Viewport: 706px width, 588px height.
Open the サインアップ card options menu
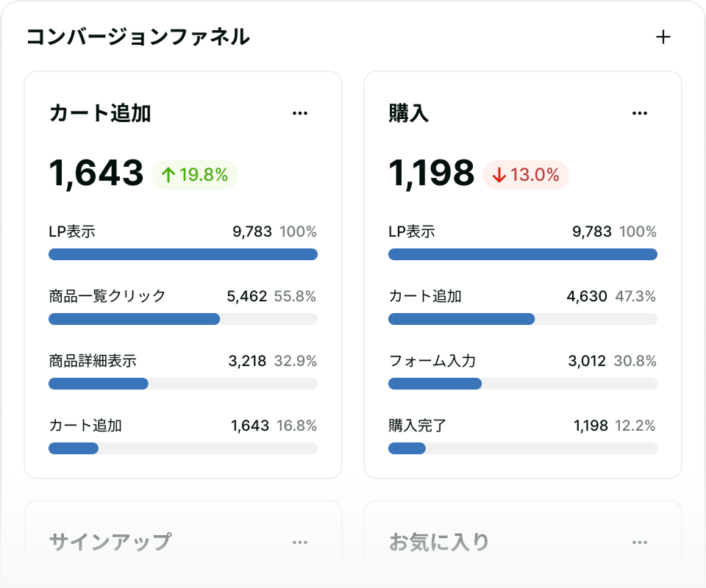299,542
